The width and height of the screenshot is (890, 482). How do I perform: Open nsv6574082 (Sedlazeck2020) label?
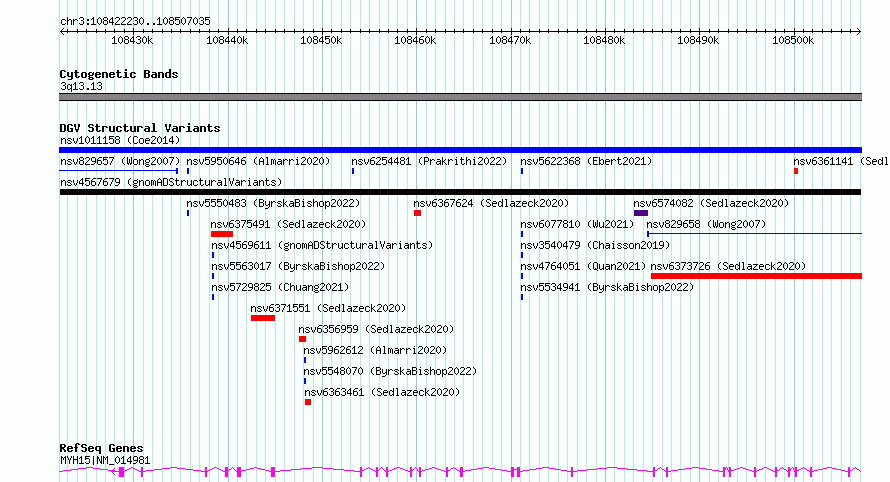(x=711, y=203)
